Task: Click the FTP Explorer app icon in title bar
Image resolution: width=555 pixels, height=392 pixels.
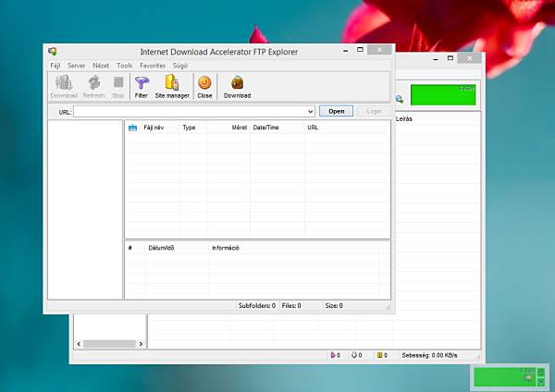Action: click(53, 52)
